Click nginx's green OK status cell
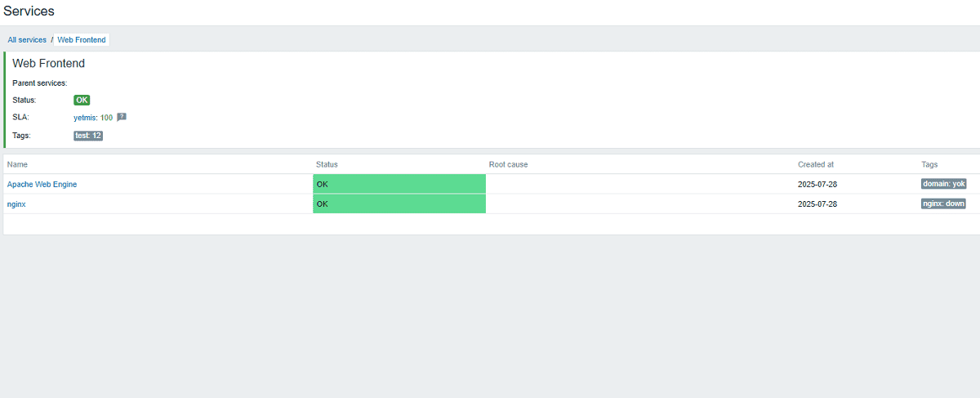 pyautogui.click(x=399, y=204)
